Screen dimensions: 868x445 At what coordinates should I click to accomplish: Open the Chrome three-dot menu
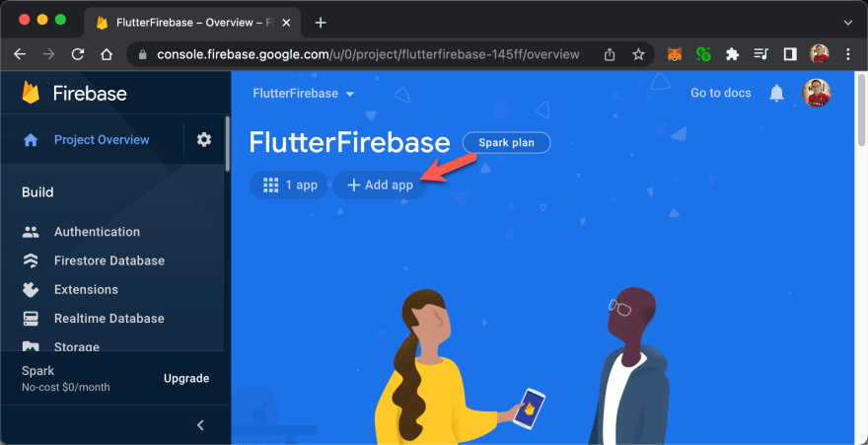pyautogui.click(x=848, y=54)
